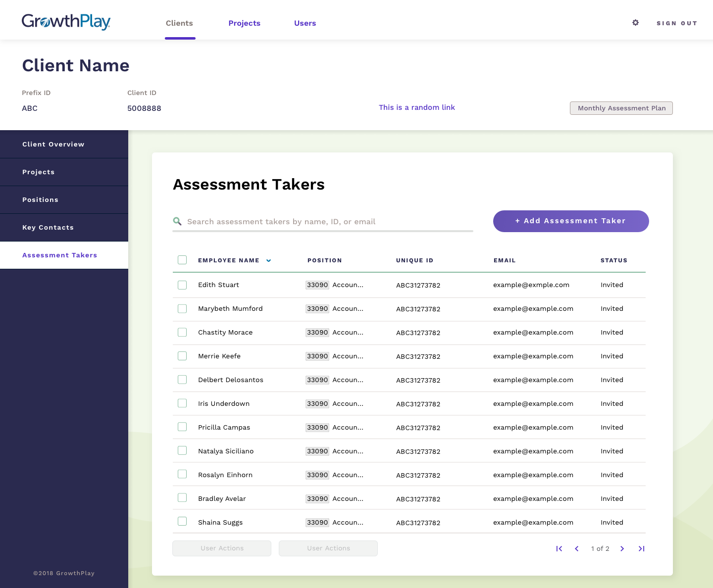The height and width of the screenshot is (588, 713).
Task: Click the Email column header
Action: click(505, 260)
